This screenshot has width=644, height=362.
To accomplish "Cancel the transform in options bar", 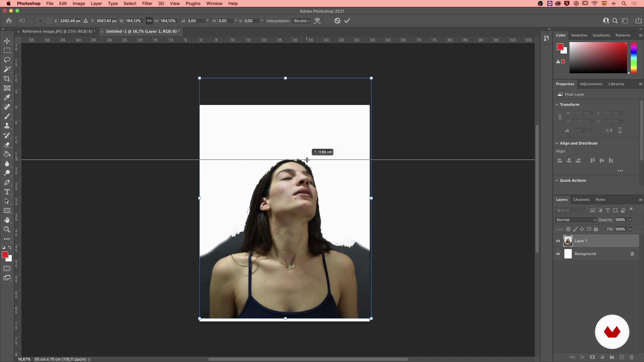I will coord(337,21).
